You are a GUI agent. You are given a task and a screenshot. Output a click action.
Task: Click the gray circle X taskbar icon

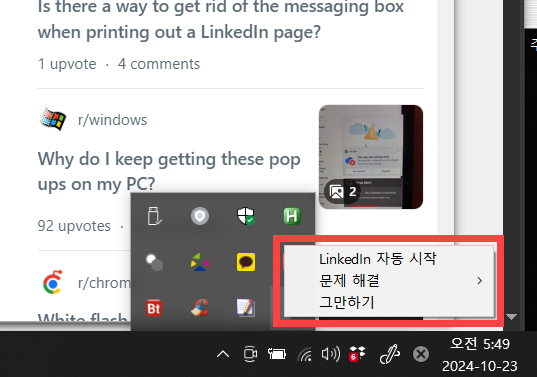click(421, 354)
